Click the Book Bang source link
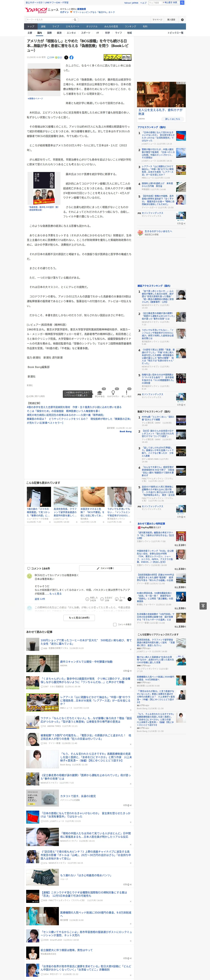Viewport: 210px width, 980px height. click(x=125, y=431)
